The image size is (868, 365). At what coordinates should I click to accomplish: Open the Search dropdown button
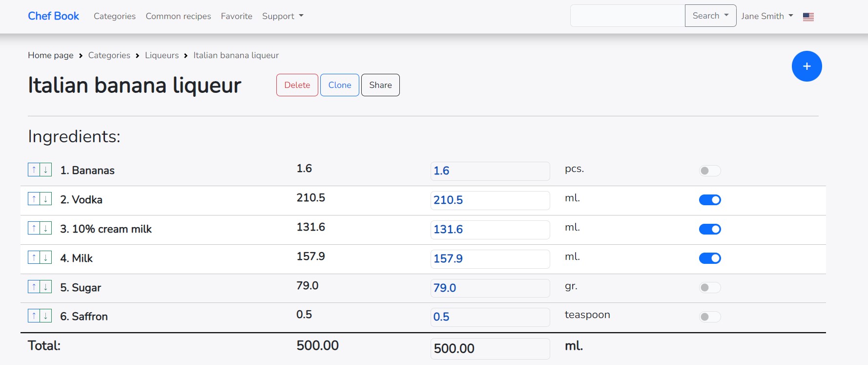pyautogui.click(x=710, y=16)
